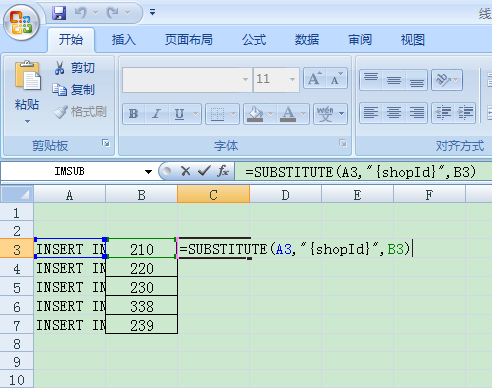This screenshot has width=492, height=388.
Task: Redo the last action
Action: pyautogui.click(x=113, y=13)
